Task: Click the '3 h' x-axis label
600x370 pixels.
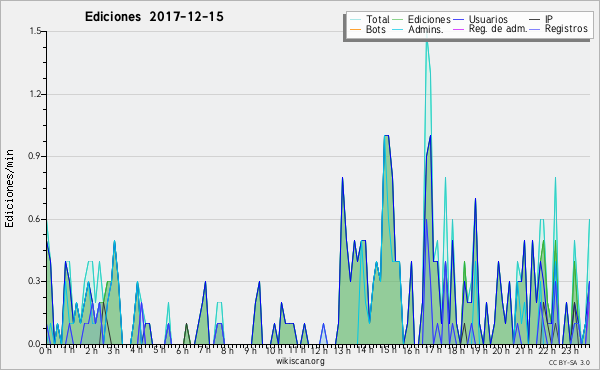Action: (113, 351)
